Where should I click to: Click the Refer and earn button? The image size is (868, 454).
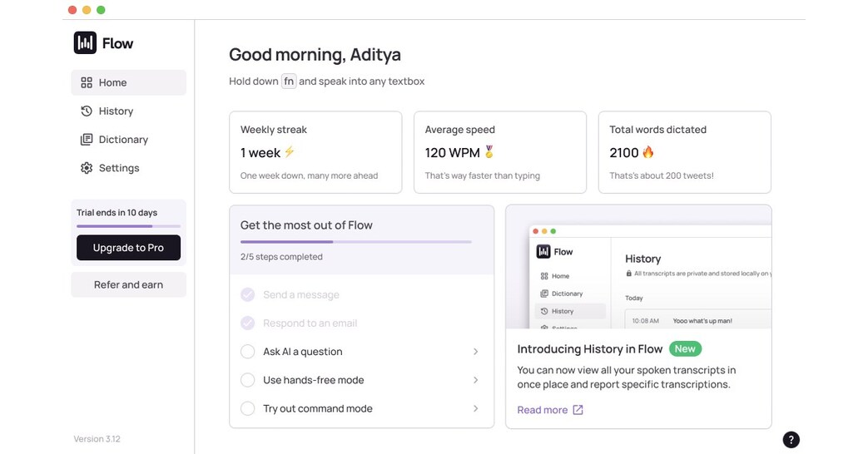click(128, 284)
